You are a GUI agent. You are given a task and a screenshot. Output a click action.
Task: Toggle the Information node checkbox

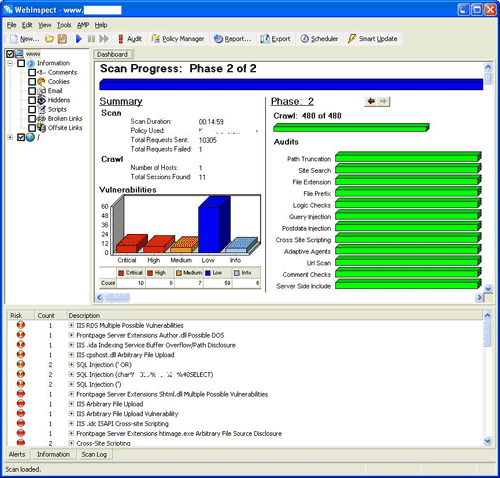point(21,63)
